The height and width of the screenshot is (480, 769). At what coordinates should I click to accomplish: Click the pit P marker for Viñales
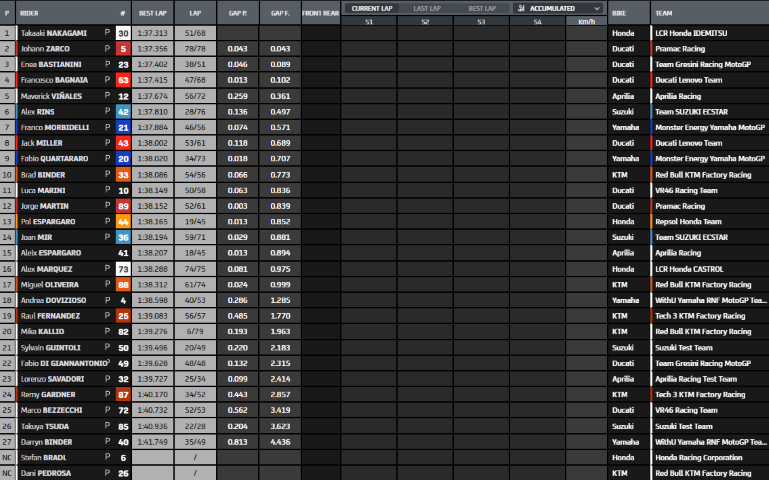(x=107, y=96)
